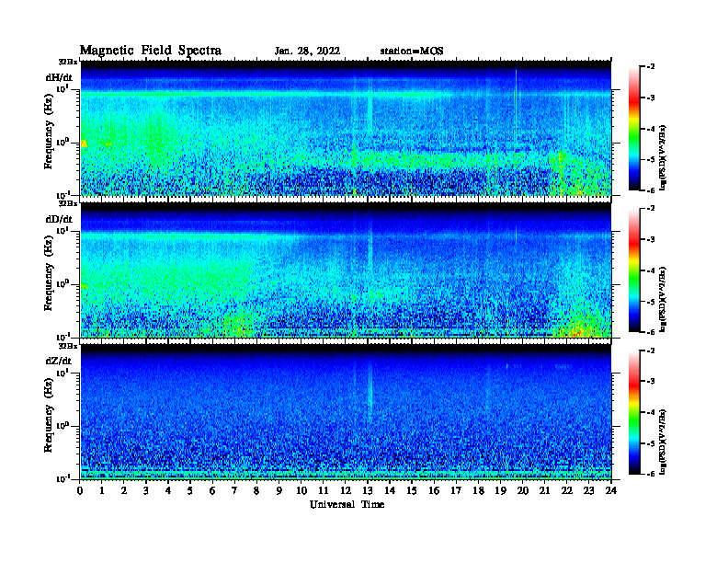Image resolution: width=728 pixels, height=563 pixels.
Task: Click the "-6" value on dZ/dt color scale
Action: pyautogui.click(x=651, y=474)
